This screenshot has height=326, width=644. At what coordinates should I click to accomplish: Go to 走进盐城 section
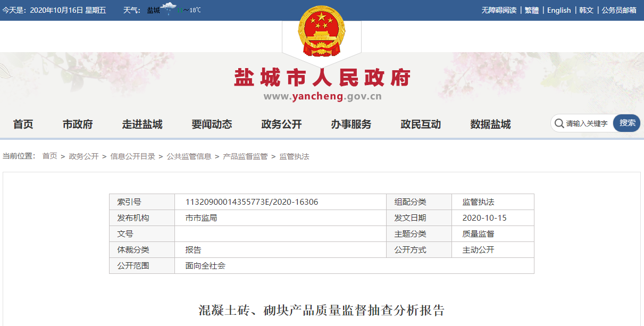click(x=142, y=124)
